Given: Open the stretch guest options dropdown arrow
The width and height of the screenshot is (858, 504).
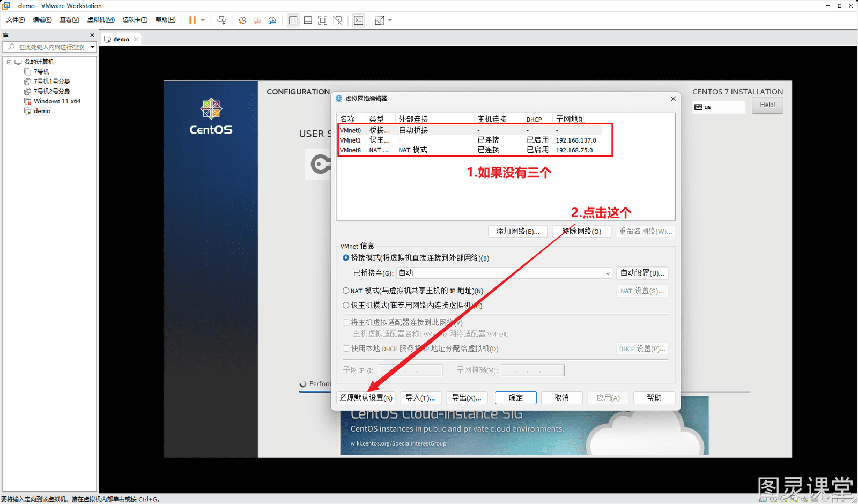Looking at the screenshot, I should click(x=390, y=20).
